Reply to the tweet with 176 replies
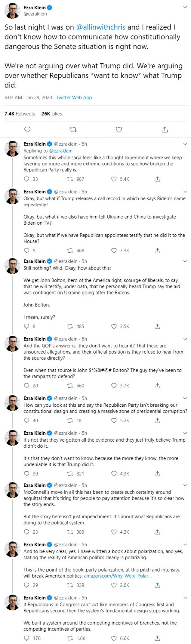The image size is (191, 644). click(27, 638)
